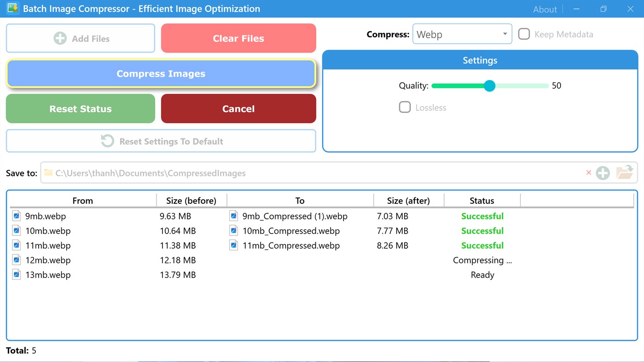Enable the Lossless checkbox

405,107
